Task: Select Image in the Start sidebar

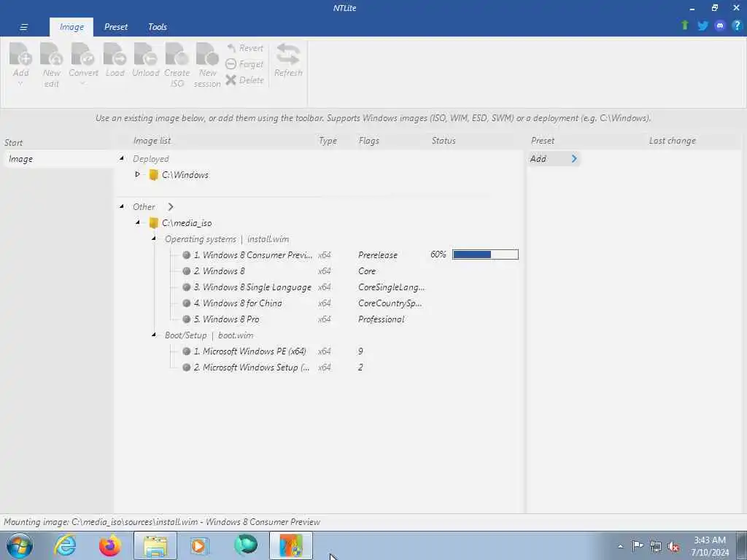Action: (x=58, y=159)
